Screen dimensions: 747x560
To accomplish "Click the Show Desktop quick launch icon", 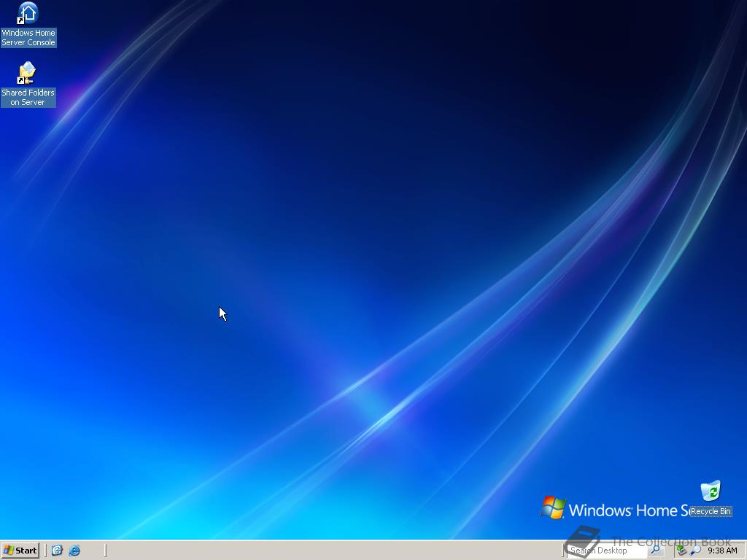I will (x=57, y=551).
